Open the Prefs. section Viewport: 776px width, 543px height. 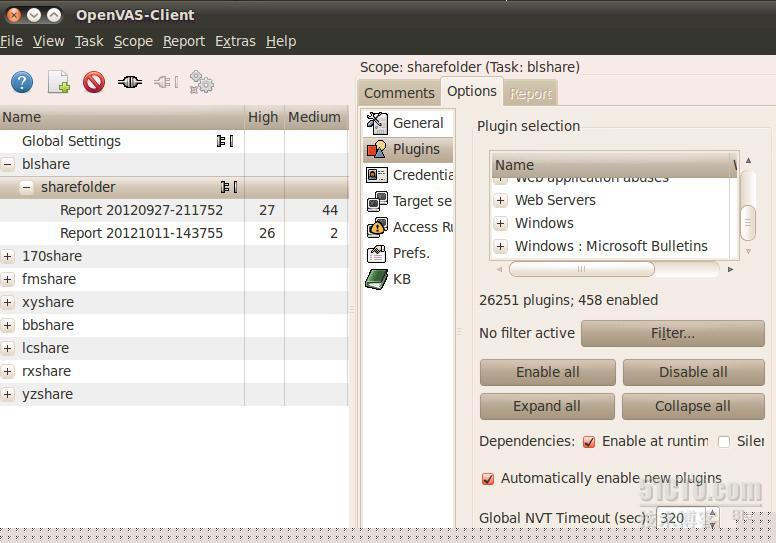pos(408,253)
